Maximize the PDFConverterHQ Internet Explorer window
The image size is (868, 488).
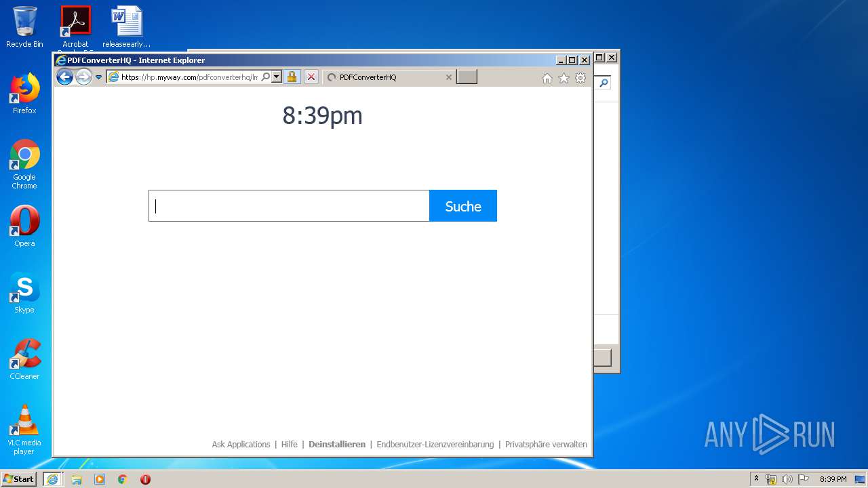[x=572, y=60]
